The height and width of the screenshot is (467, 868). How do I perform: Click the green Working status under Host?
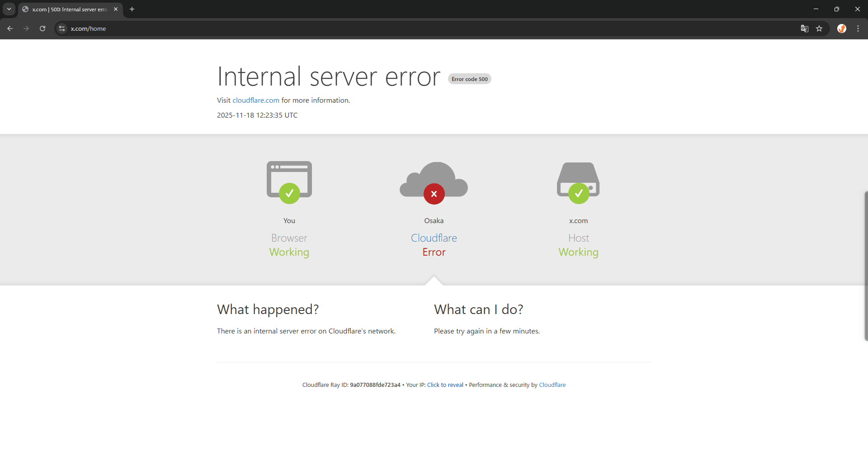pos(579,252)
